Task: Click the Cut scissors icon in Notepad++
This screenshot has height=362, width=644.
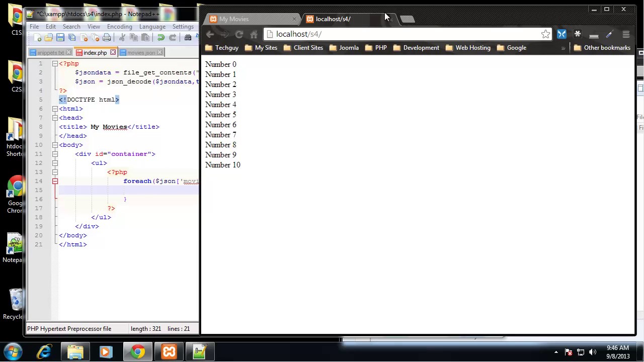Action: 122,38
